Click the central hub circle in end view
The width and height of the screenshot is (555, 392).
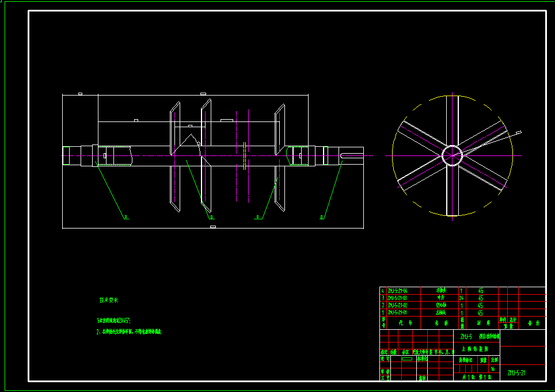(x=452, y=155)
